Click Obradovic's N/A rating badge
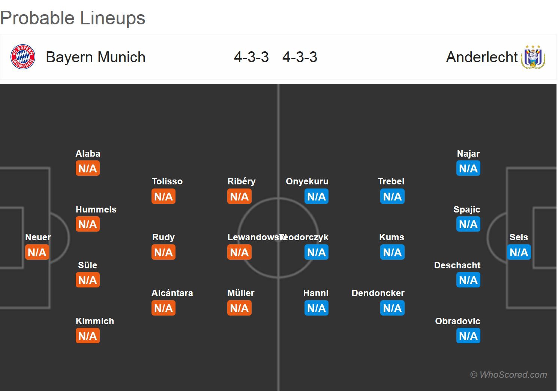 [468, 336]
